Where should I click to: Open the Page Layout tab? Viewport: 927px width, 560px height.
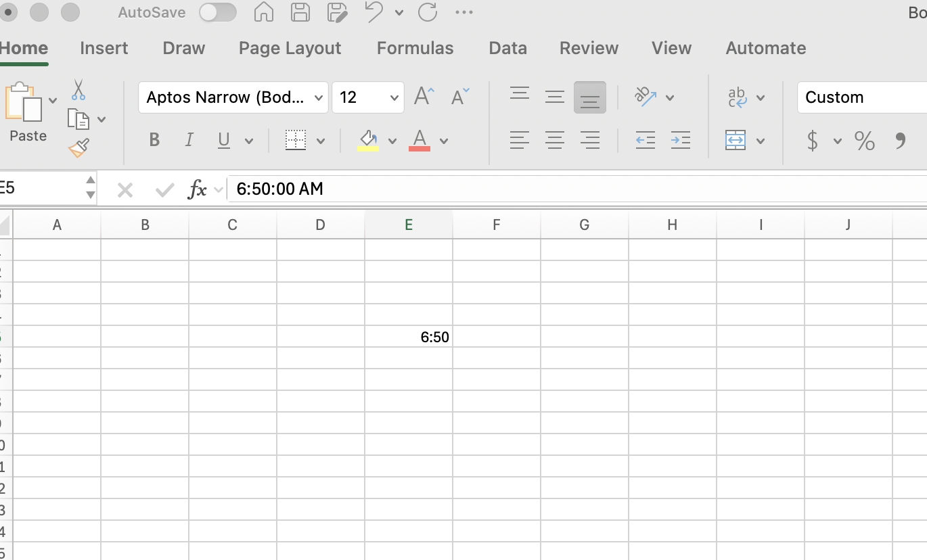[290, 48]
